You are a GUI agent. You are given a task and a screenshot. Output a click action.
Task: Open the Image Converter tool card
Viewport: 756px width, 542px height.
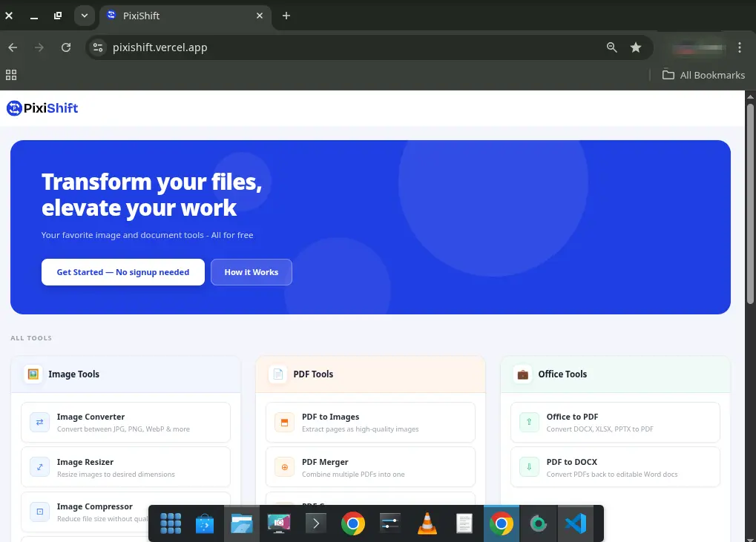point(126,422)
